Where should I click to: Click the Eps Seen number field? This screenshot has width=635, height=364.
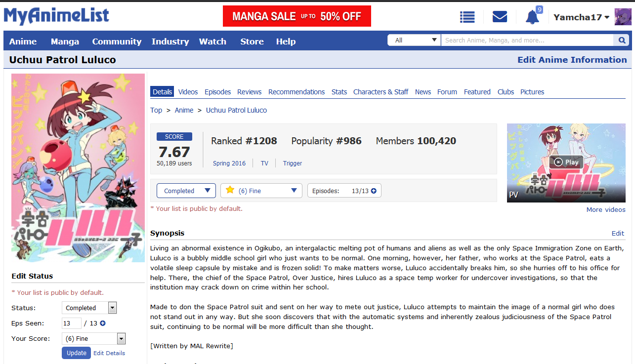coord(72,324)
